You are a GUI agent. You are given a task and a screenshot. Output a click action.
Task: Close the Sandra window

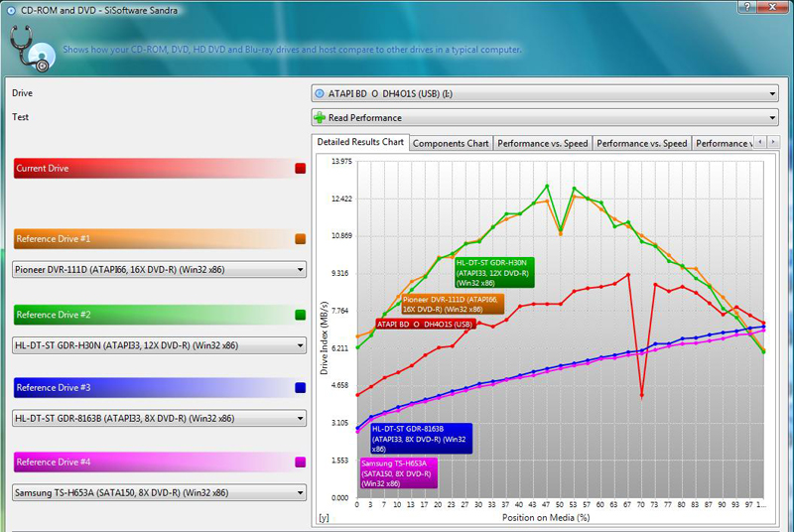(773, 7)
